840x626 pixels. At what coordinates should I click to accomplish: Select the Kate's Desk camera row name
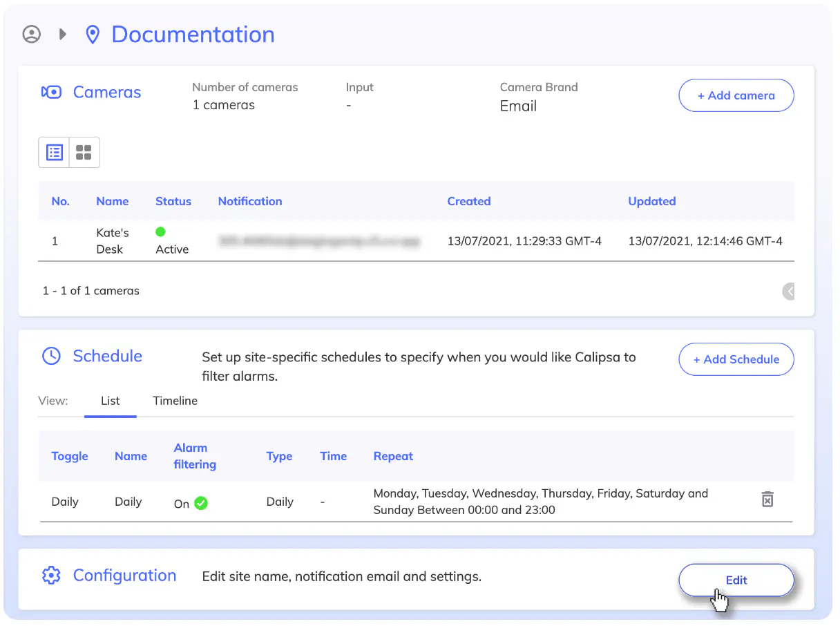click(113, 241)
